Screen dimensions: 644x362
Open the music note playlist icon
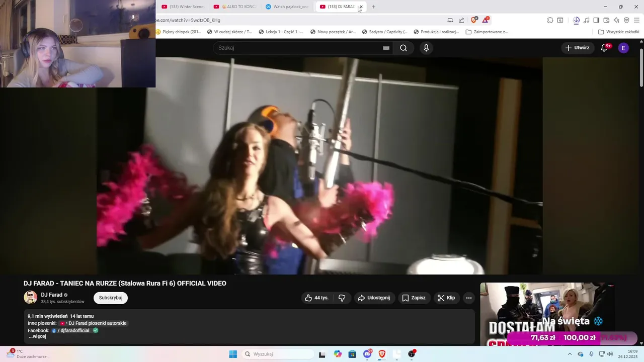(x=587, y=20)
